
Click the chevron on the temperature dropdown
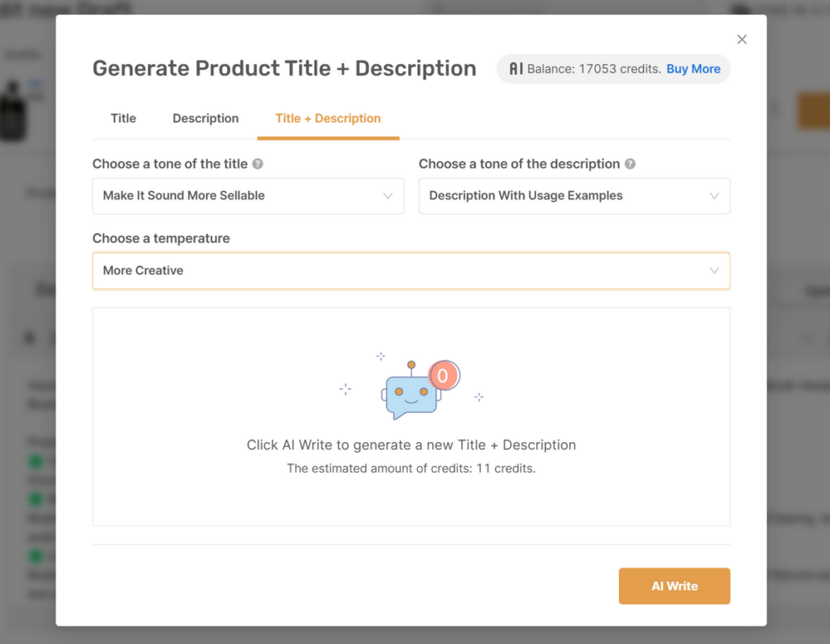714,271
